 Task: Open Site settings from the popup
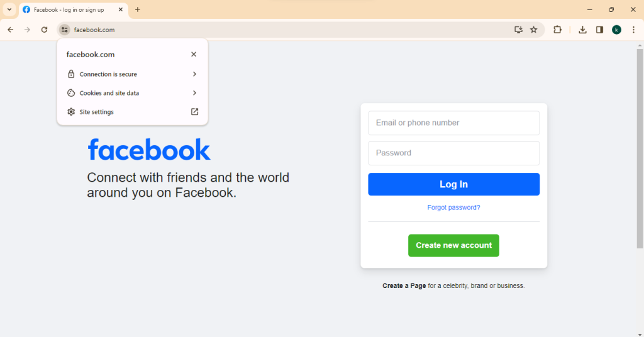[x=132, y=112]
